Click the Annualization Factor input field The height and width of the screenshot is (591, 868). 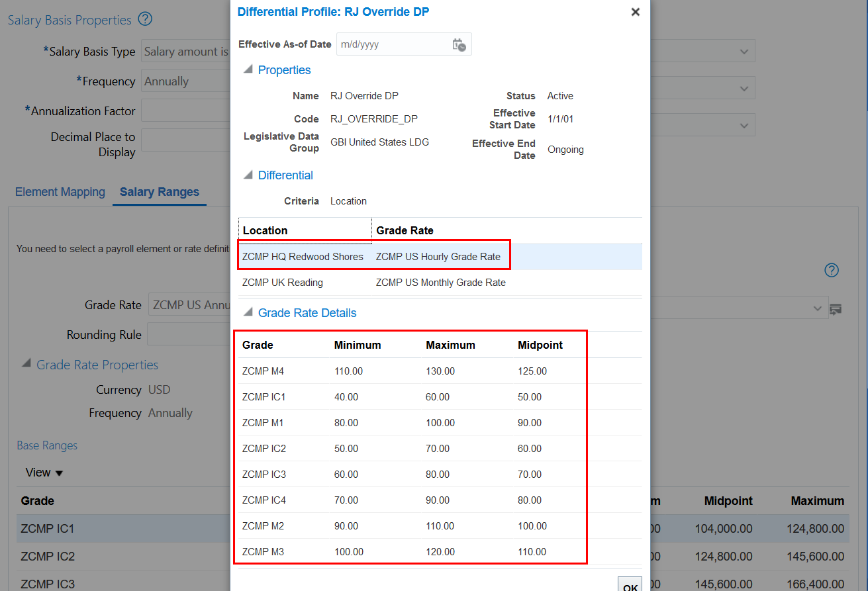pyautogui.click(x=186, y=111)
